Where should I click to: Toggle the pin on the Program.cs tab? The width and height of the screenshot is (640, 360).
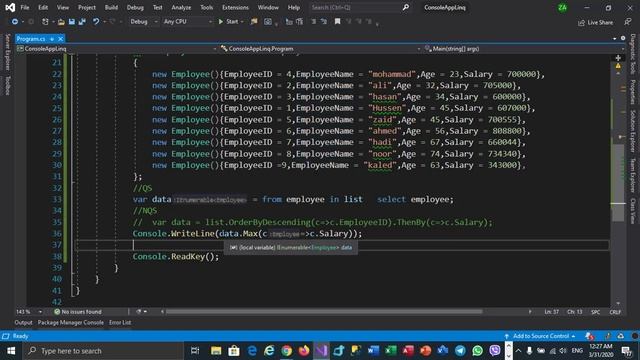(52, 39)
